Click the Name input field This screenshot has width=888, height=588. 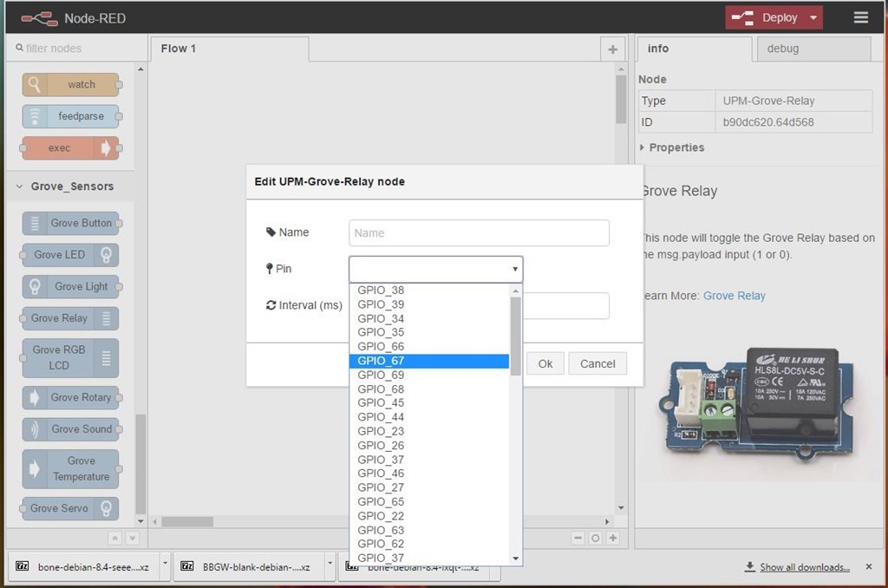tap(479, 232)
